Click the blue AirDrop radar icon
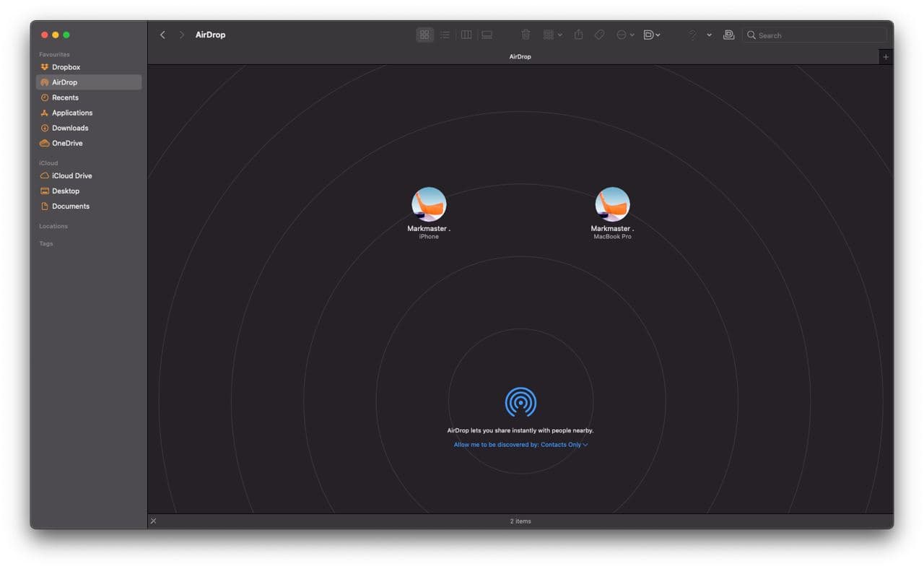Viewport: 924px width, 569px height. pos(520,401)
